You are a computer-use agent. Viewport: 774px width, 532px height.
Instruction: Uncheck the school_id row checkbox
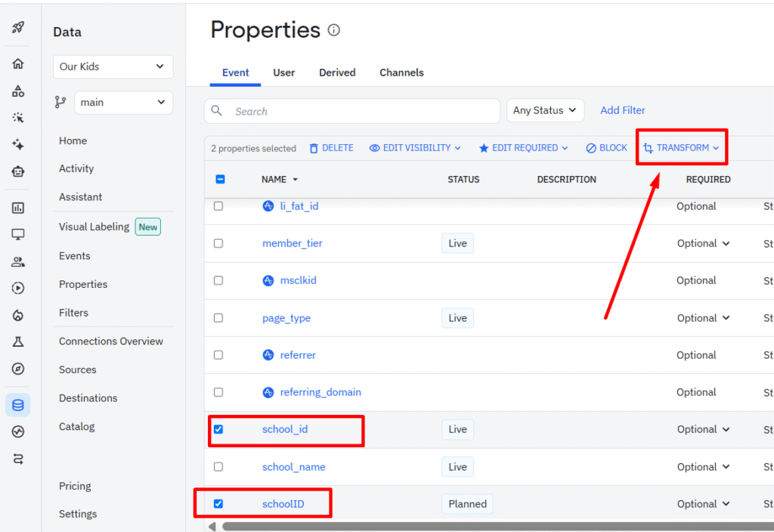coord(218,429)
